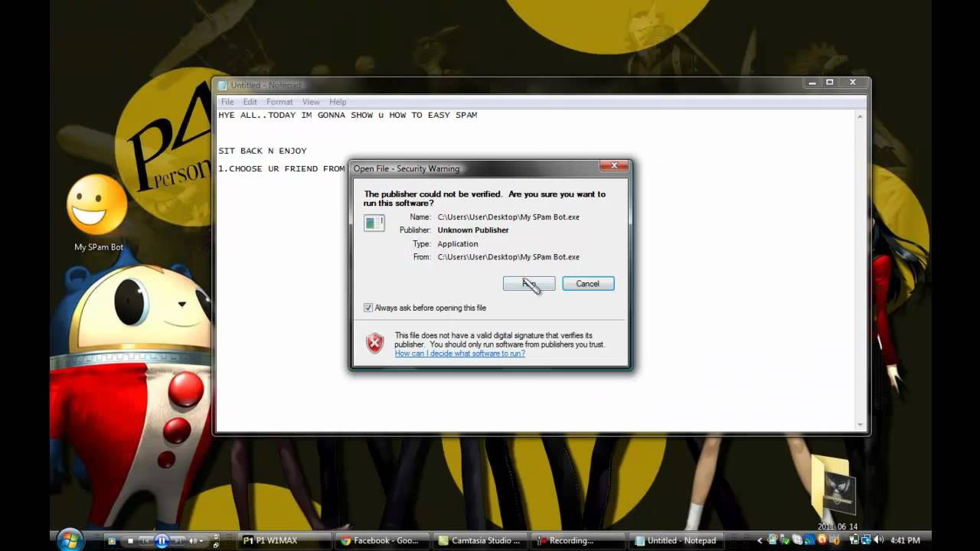Click the Name path 'My SPam Bot.exe'
Image resolution: width=980 pixels, height=551 pixels.
coord(508,217)
